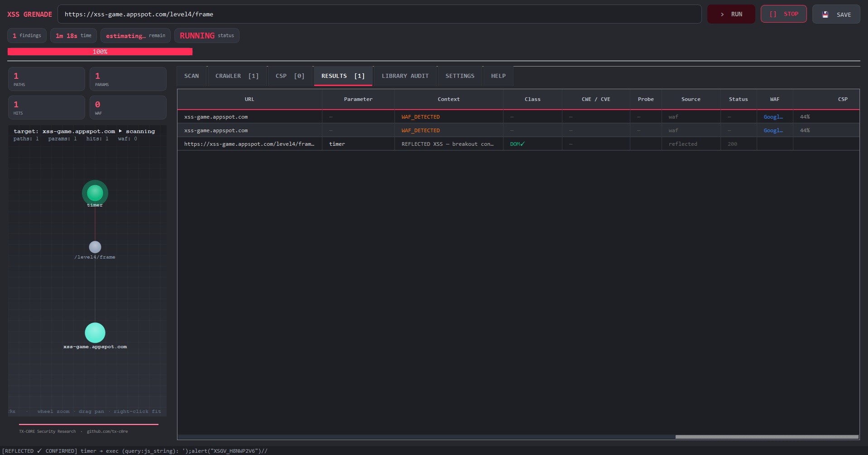This screenshot has width=868, height=455.
Task: Open the CSP tab
Action: tap(290, 76)
